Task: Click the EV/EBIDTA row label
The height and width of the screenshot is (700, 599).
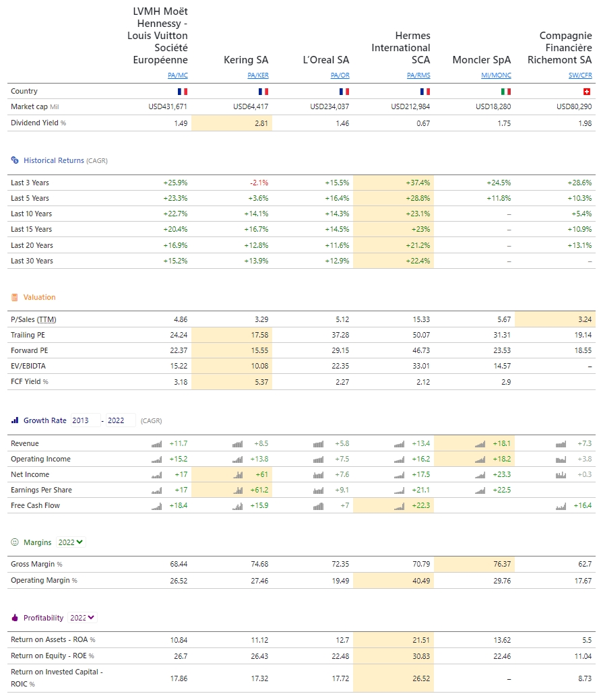Action: 28,366
